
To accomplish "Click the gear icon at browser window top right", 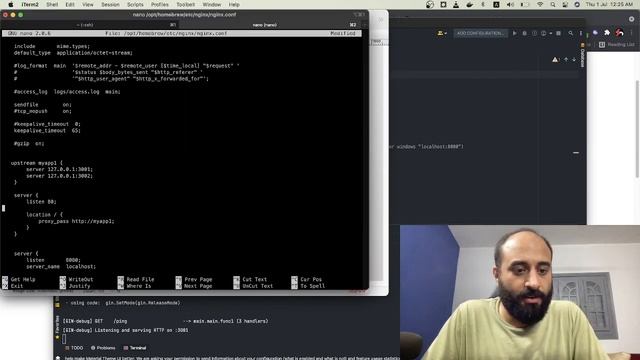I will 631,19.
